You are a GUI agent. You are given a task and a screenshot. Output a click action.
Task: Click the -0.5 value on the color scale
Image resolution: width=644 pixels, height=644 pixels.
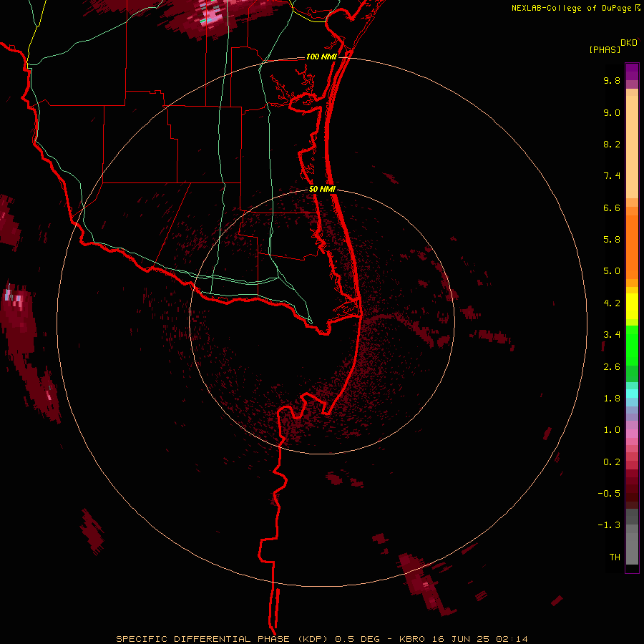click(609, 494)
